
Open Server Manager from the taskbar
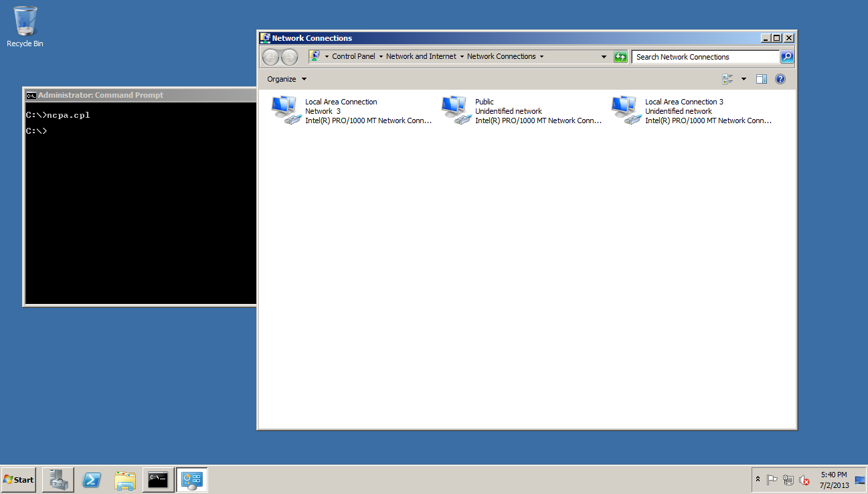pos(58,479)
